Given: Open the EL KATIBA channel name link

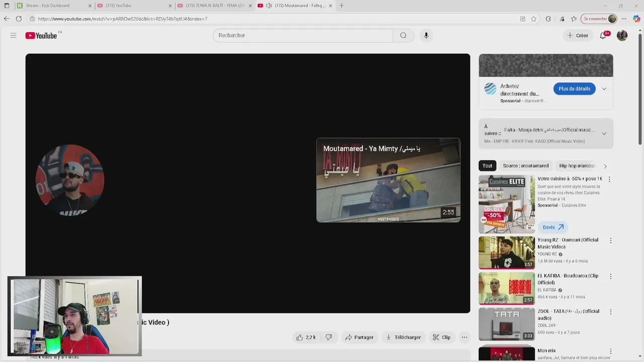Looking at the screenshot, I should point(547,290).
